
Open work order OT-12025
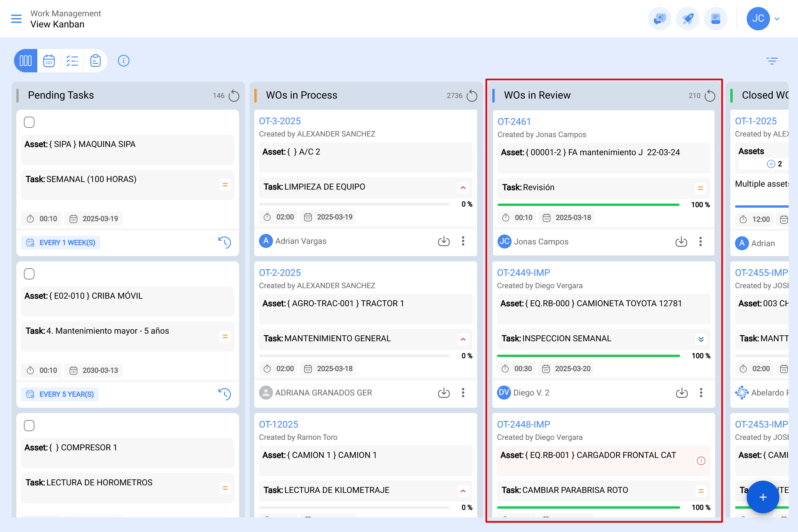click(x=279, y=424)
